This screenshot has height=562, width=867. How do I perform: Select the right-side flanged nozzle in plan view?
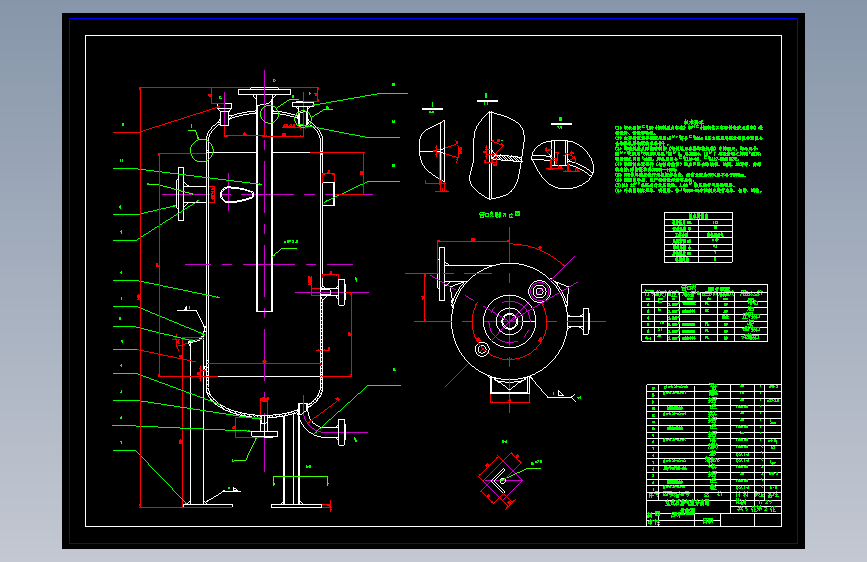tap(578, 321)
